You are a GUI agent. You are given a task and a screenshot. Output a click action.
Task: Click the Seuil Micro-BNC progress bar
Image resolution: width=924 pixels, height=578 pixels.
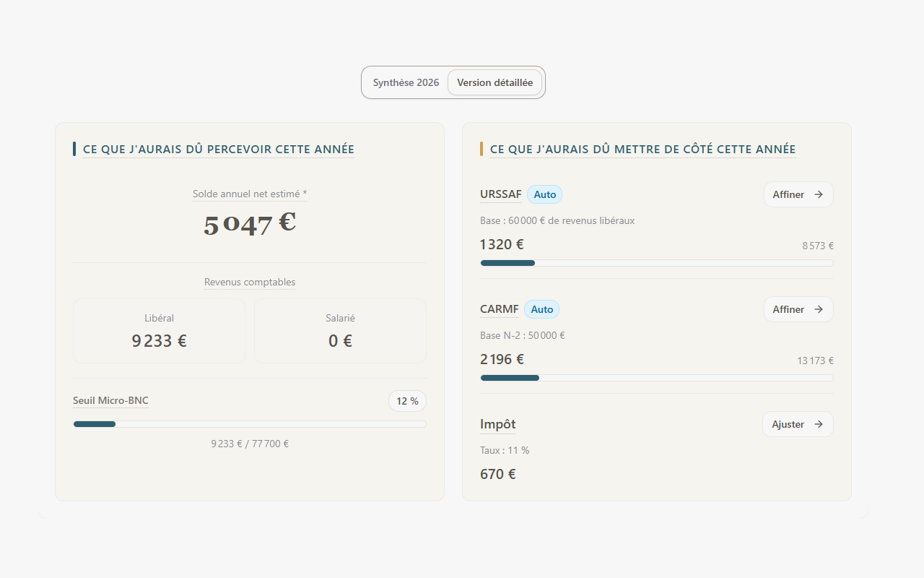249,424
